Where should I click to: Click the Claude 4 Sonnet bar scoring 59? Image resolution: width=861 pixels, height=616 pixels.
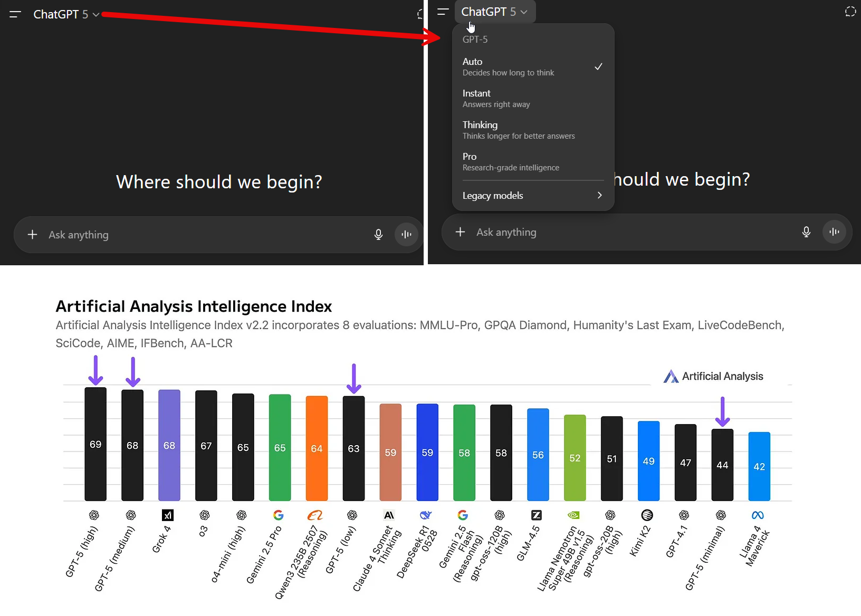390,452
